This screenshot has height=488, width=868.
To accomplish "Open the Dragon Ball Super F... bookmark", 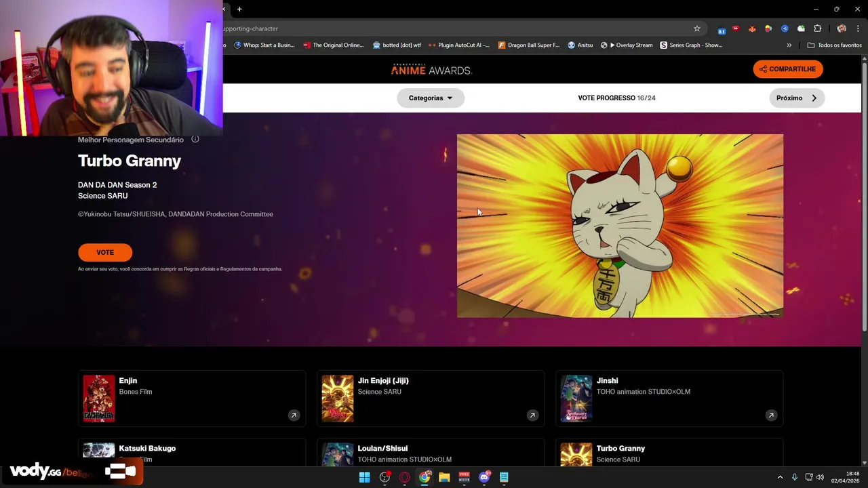I will [529, 45].
